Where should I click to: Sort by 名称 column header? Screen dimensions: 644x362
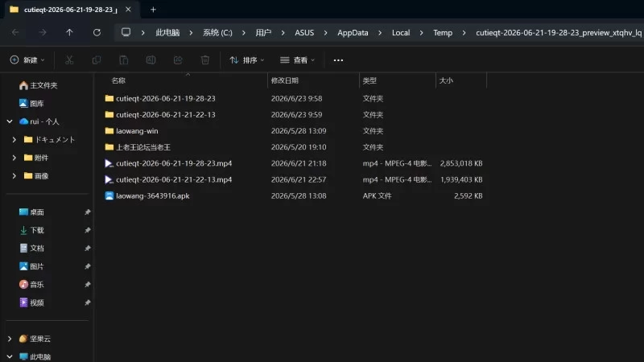click(118, 80)
